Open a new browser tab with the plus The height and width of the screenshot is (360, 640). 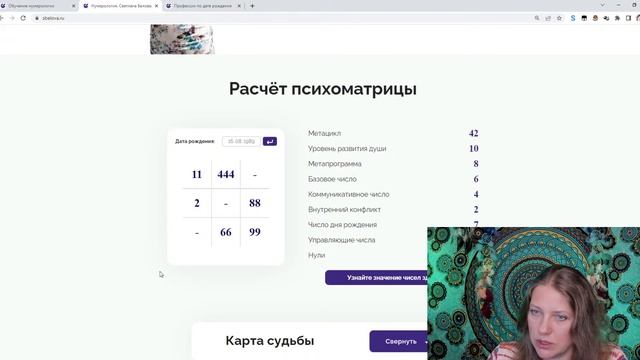point(252,6)
